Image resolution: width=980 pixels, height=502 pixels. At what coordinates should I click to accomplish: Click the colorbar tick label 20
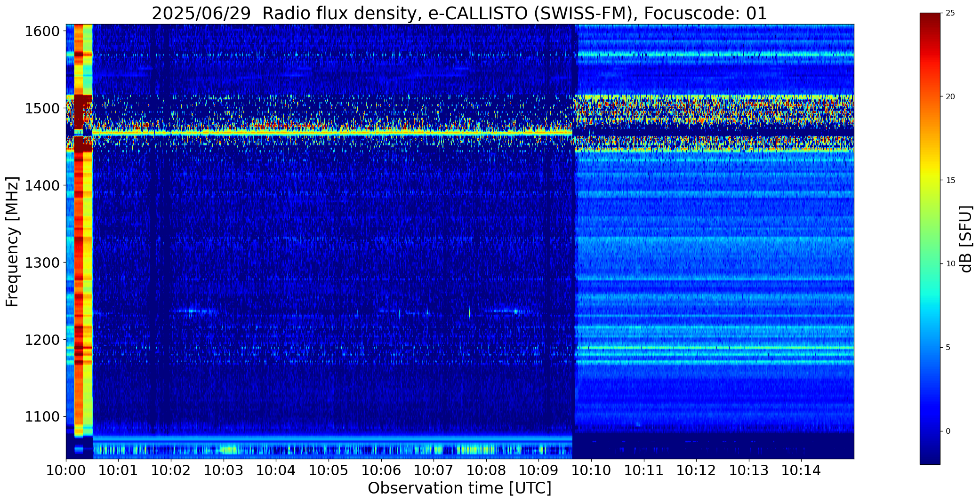coord(950,97)
